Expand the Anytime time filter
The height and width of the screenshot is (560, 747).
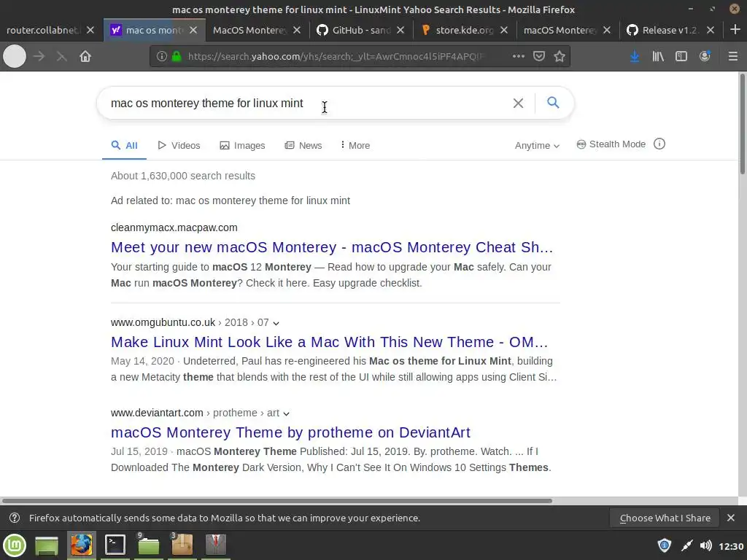click(x=537, y=146)
